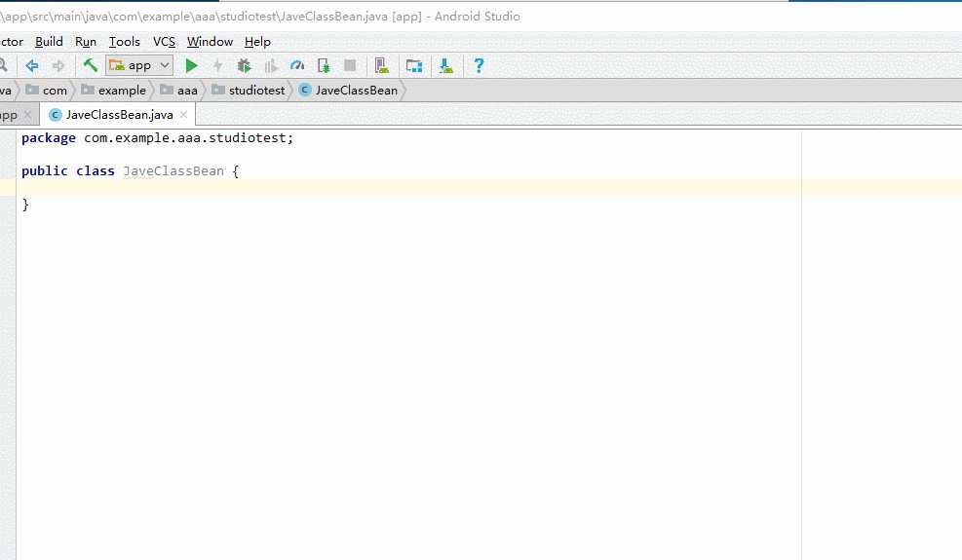Click the Apply Changes lightning icon
Image resolution: width=962 pixels, height=560 pixels.
click(x=217, y=65)
